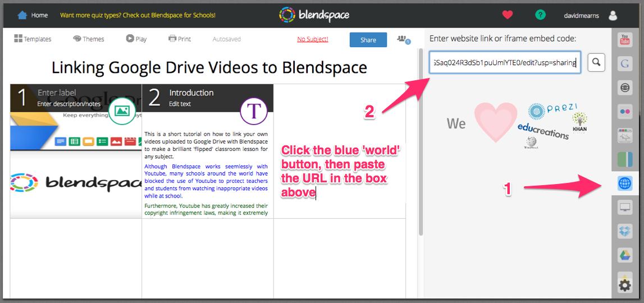Click Play to preview the lesson

136,39
